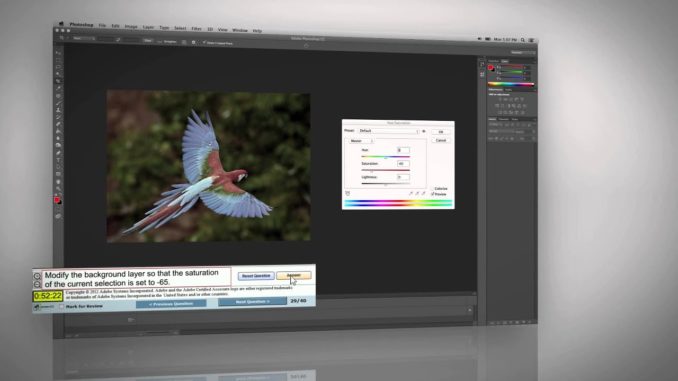Click the Saturation value input field
Screen dimensions: 678x381
coord(403,163)
